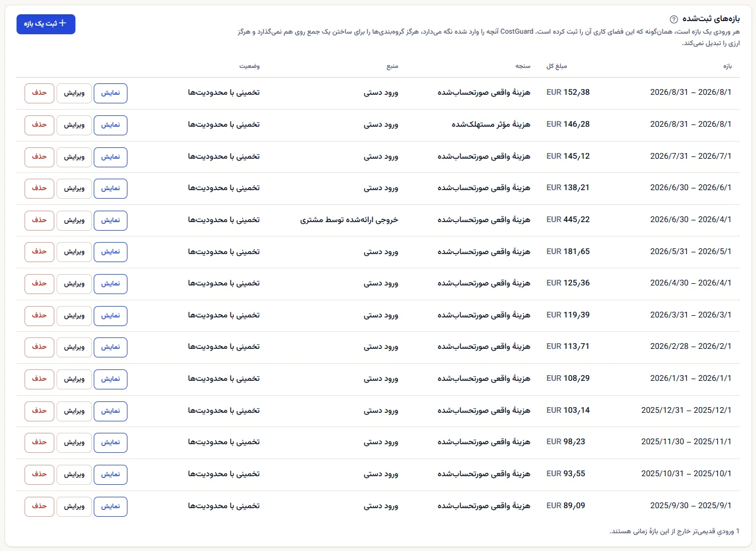Click ویرایش for the EUR 145,12 row

[74, 157]
